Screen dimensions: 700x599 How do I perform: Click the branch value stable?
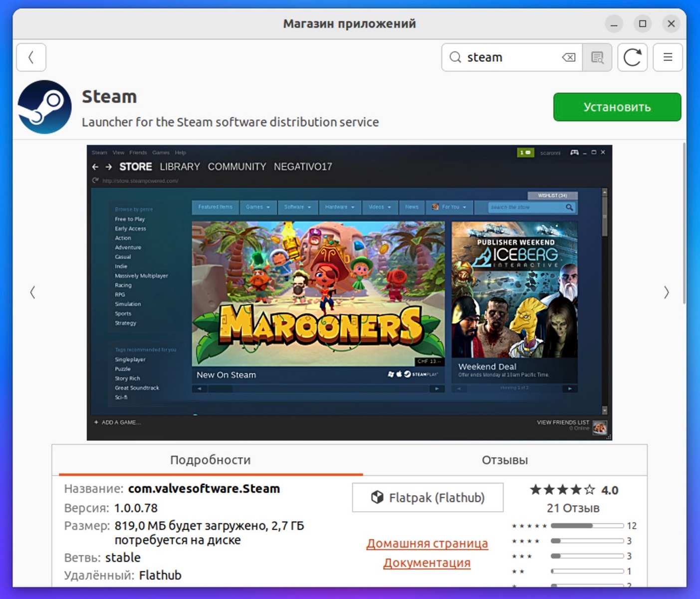tap(123, 558)
